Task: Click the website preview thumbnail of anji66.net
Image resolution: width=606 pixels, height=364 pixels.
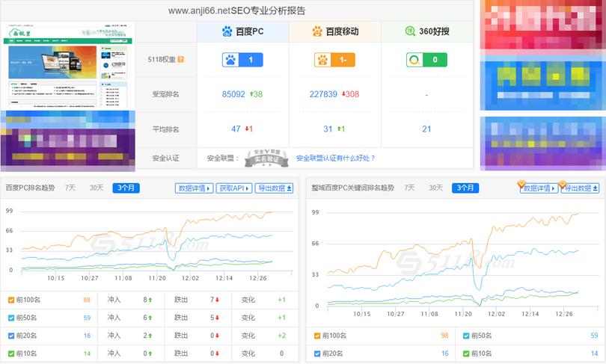Action: [x=68, y=66]
